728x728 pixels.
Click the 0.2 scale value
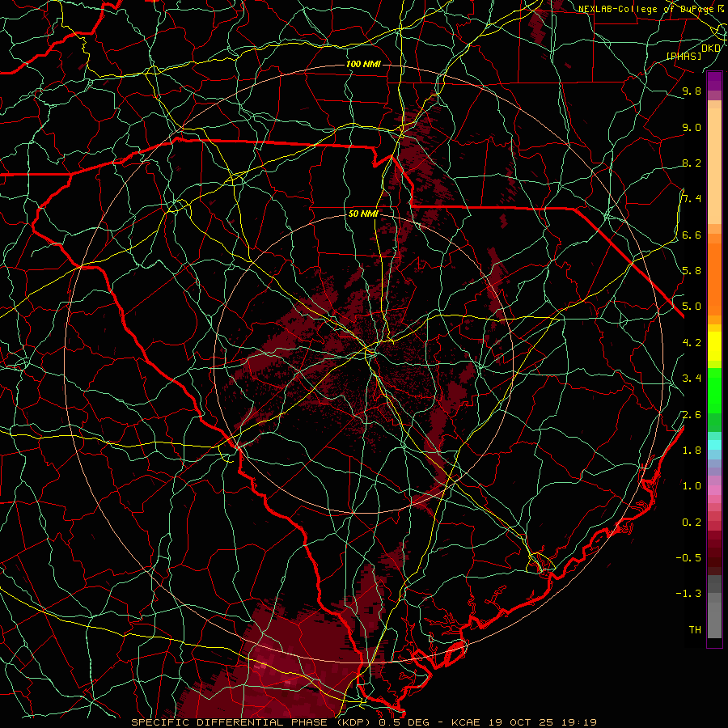692,523
